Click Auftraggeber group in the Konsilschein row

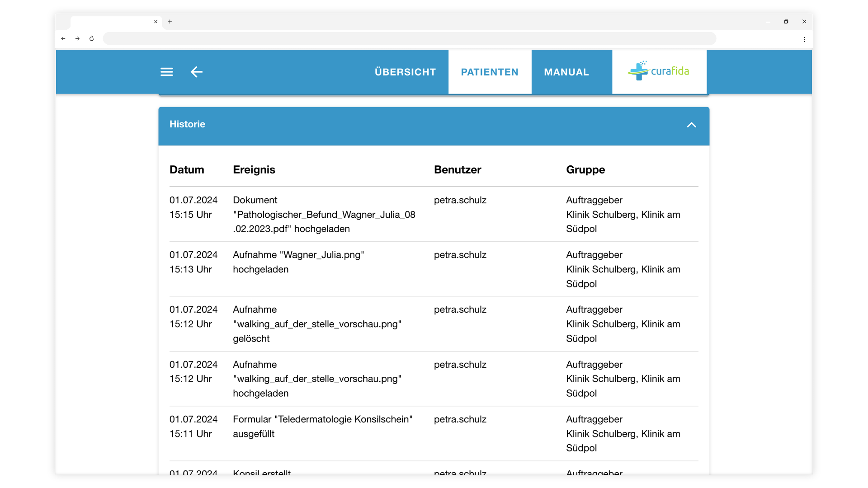[x=623, y=434]
